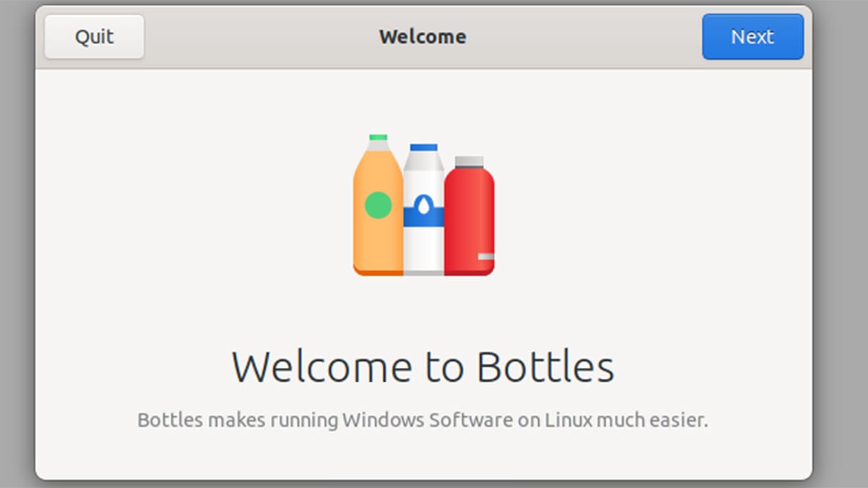Select the Welcome title in the header bar
The image size is (868, 488).
point(422,36)
